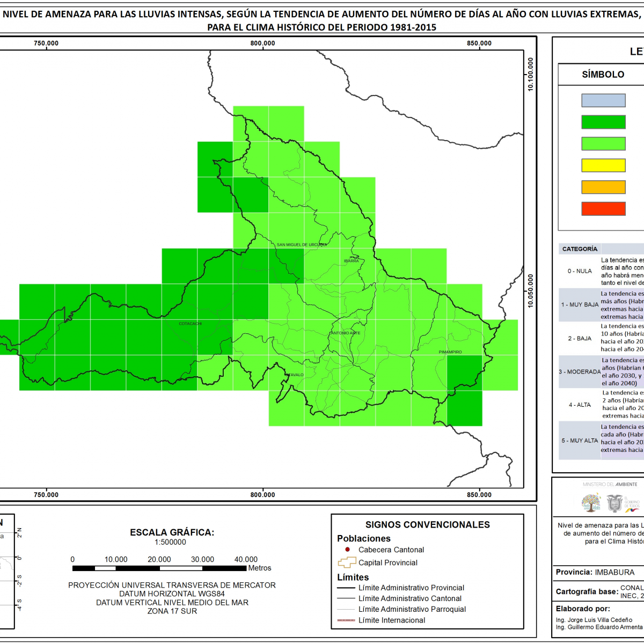Click the Metros unit label
This screenshot has height=644, width=644.
pyautogui.click(x=260, y=568)
